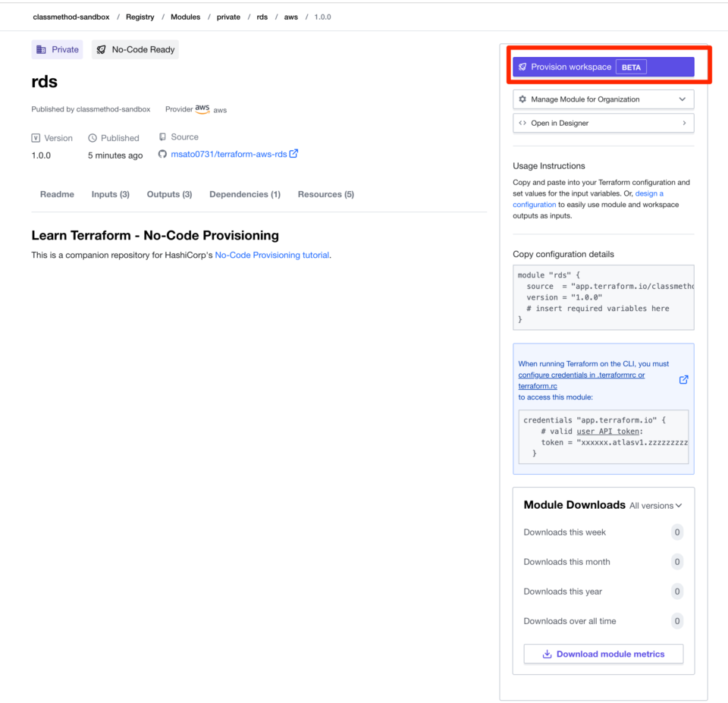Click the chevron on Open in Designer
Viewport: 728px width, 703px height.
685,123
